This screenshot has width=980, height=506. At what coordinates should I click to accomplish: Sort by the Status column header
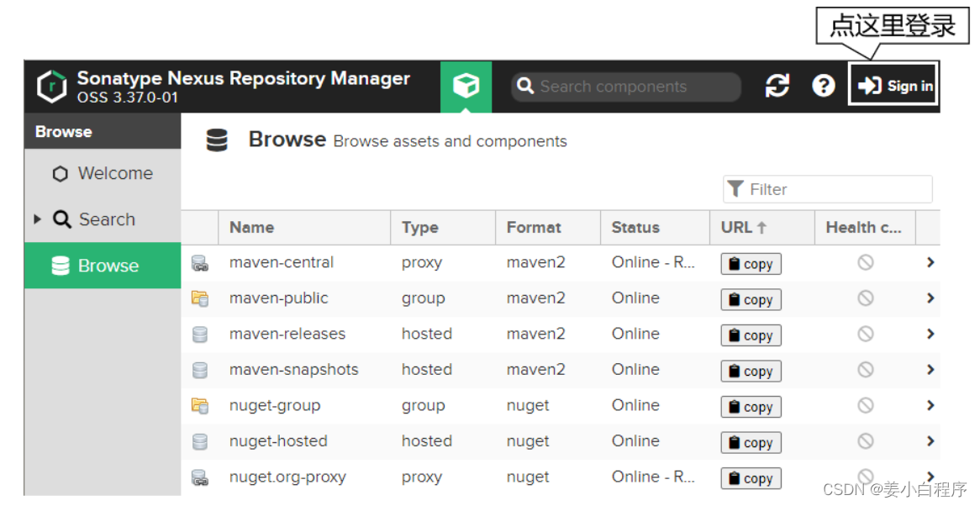point(655,228)
